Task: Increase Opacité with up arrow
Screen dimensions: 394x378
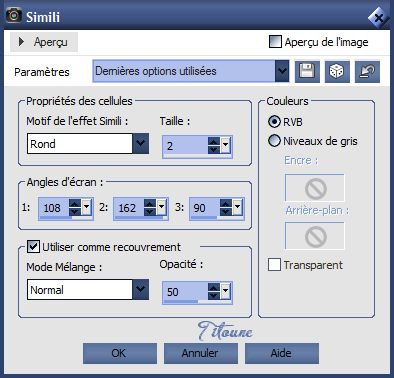Action: click(x=214, y=287)
